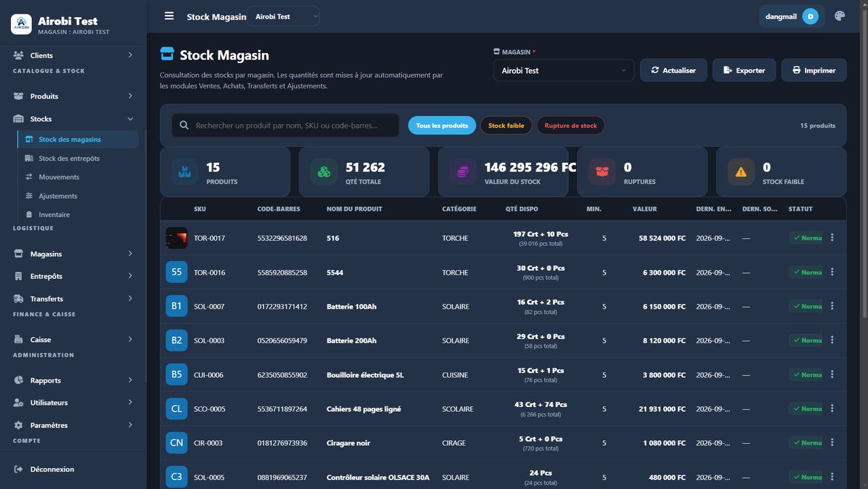
Task: Click the valeur du stock coins icon
Action: click(462, 172)
